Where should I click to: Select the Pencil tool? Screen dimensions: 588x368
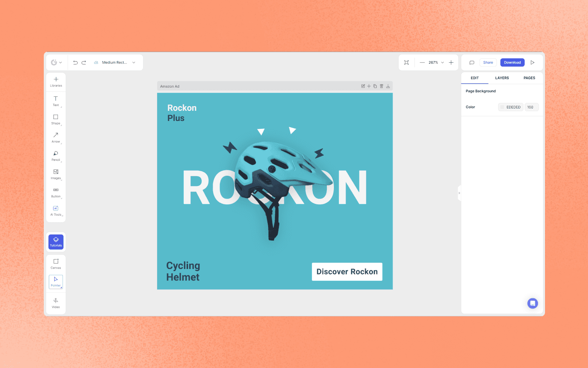point(56,156)
